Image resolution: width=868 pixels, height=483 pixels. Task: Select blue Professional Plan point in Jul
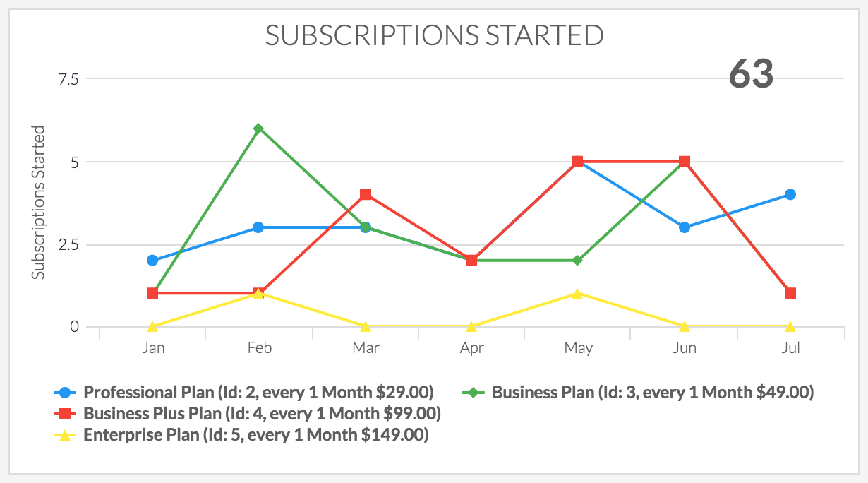(x=790, y=194)
